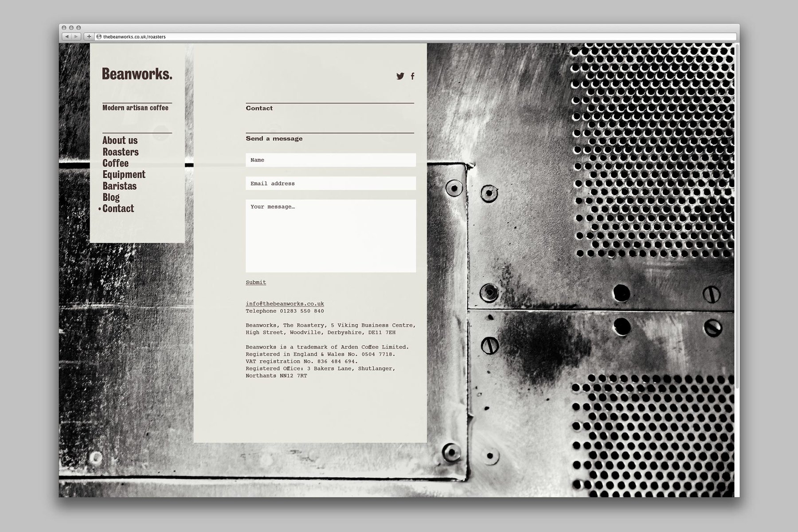
Task: Open the Twitter social icon
Action: (400, 76)
